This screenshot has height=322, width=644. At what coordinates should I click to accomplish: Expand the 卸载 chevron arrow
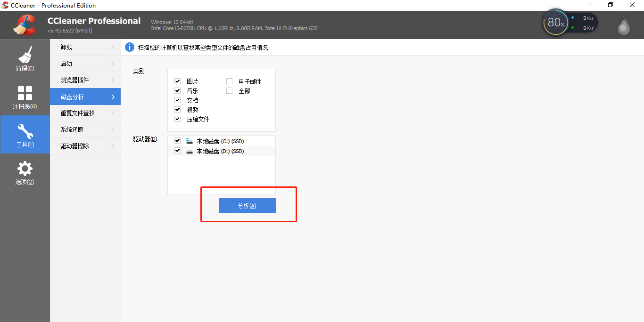(113, 47)
